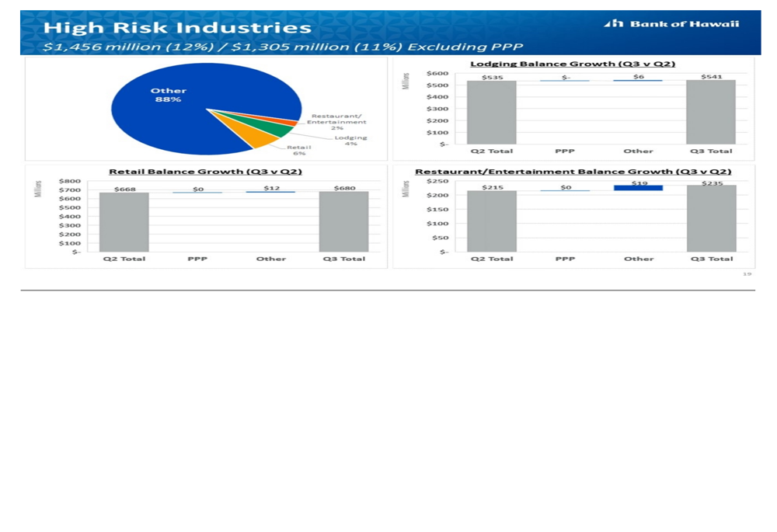
Task: Click the Lodging Balance Growth chart title
Action: [573, 64]
